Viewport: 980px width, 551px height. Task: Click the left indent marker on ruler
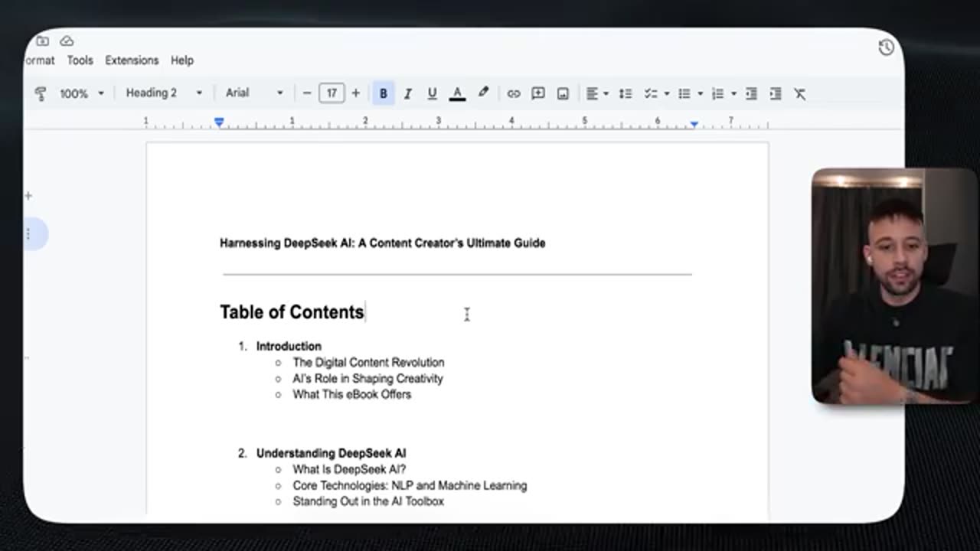(x=219, y=122)
